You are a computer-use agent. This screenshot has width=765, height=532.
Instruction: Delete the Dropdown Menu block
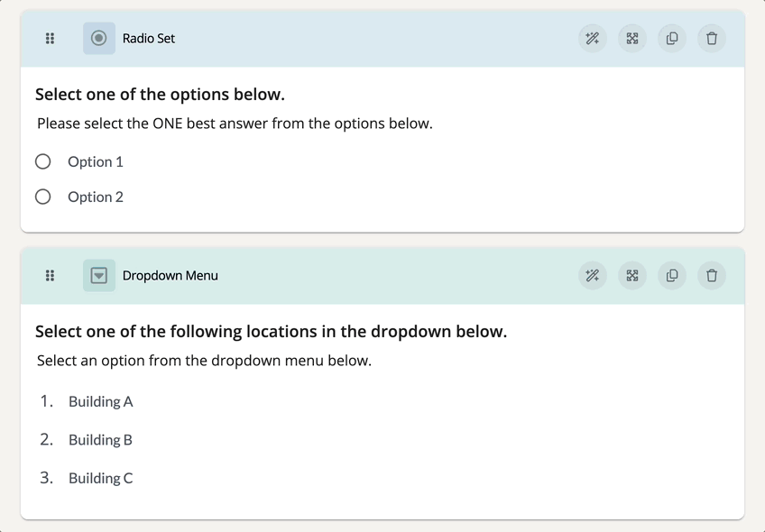point(712,276)
